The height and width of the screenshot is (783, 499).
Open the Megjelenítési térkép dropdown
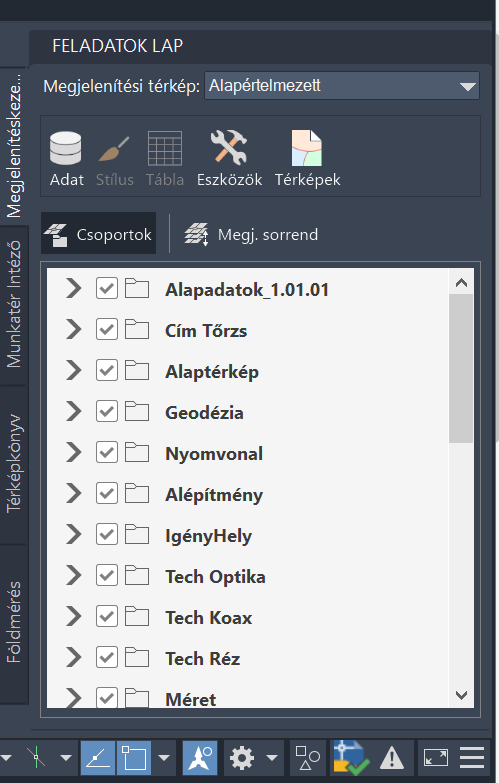342,86
